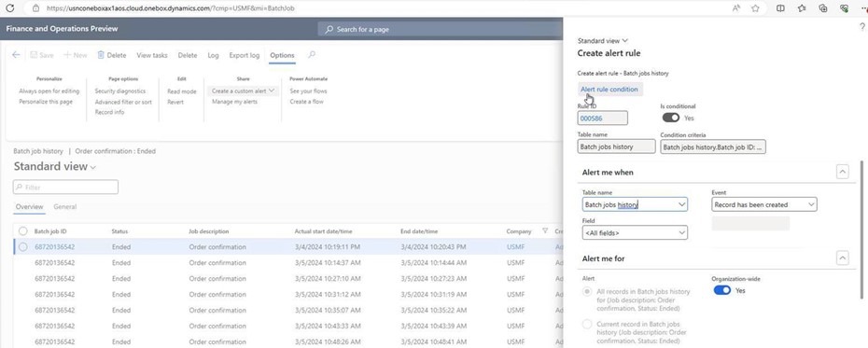Switch to Read mode
Screen dimensions: 868x348
pyautogui.click(x=182, y=91)
